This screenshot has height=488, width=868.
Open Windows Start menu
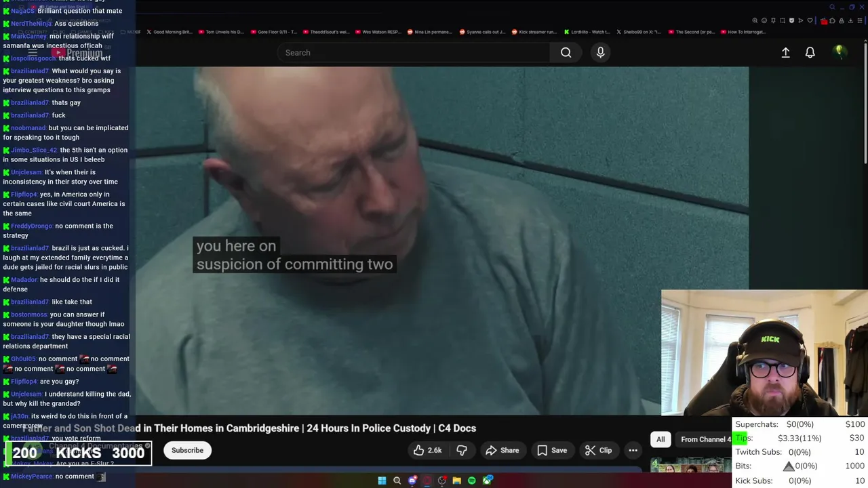tap(382, 481)
